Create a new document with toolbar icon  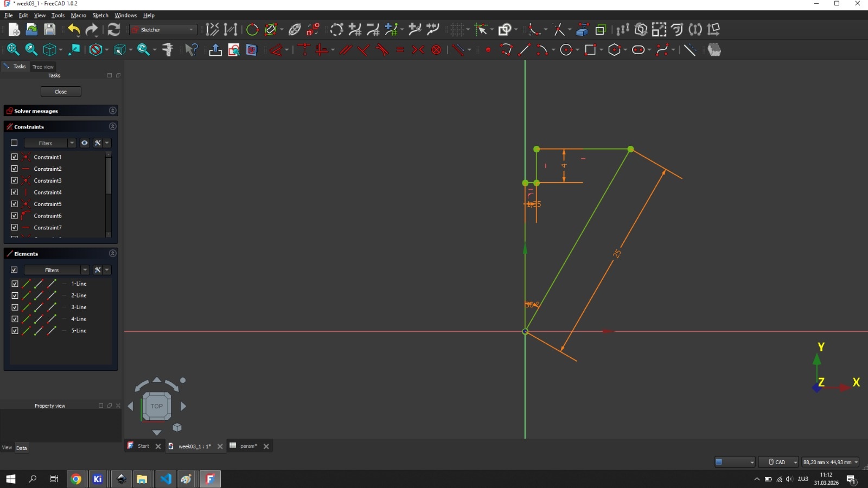coord(14,30)
